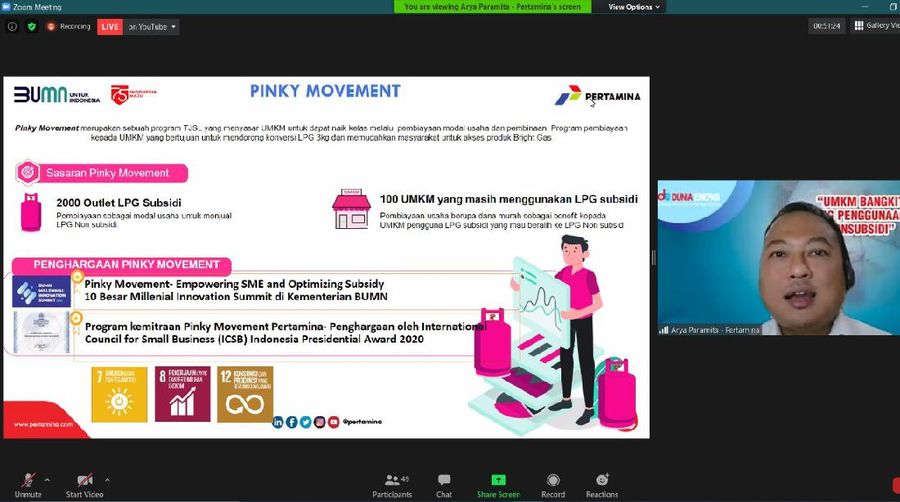Click the meeting timer display
900x502 pixels.
[826, 26]
